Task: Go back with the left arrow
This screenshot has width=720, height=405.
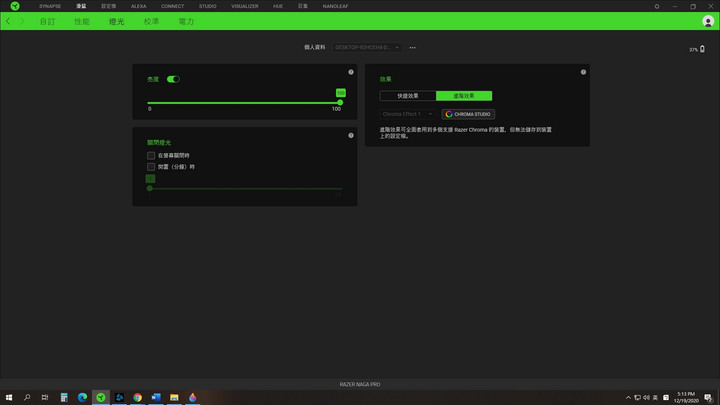Action: click(8, 21)
